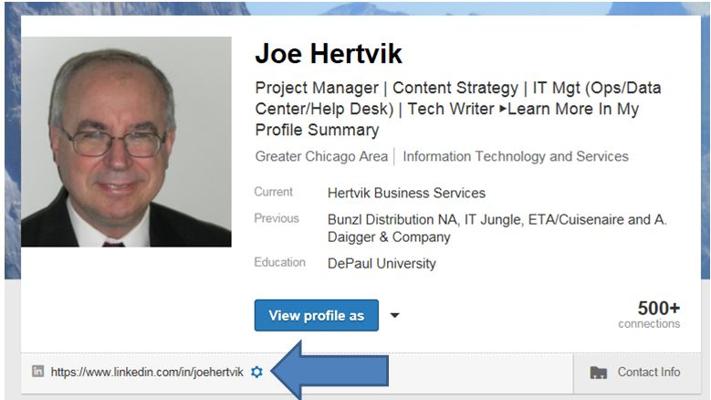Open the DePaul University education link
Viewport: 711px width, 400px height.
tap(381, 263)
